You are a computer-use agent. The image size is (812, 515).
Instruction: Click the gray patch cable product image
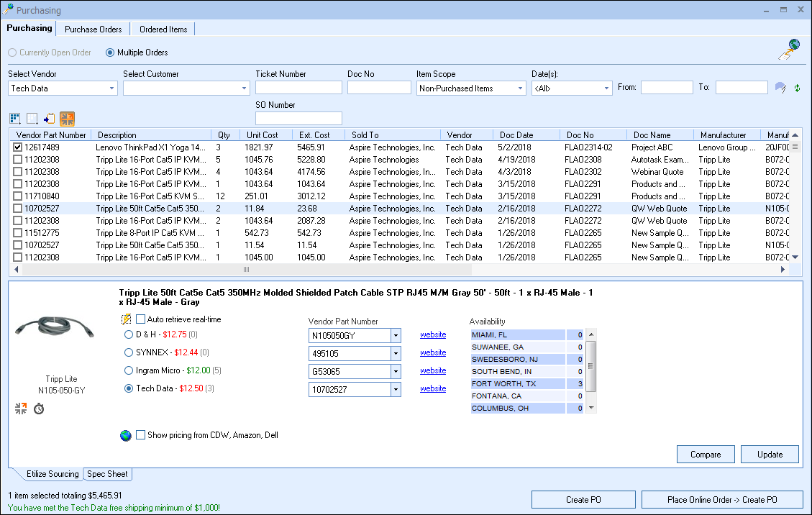pyautogui.click(x=55, y=327)
